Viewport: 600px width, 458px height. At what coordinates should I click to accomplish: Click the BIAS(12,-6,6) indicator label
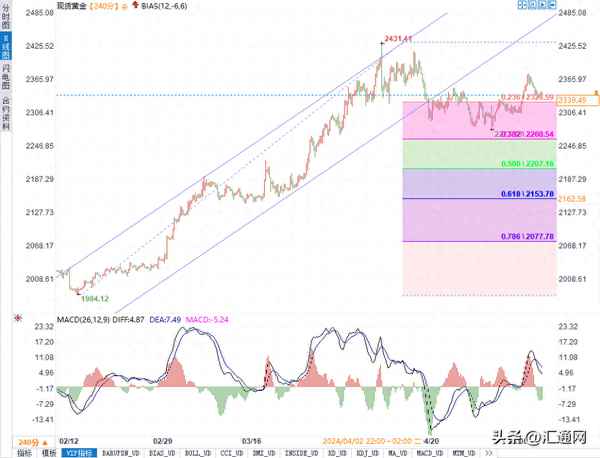[164, 5]
